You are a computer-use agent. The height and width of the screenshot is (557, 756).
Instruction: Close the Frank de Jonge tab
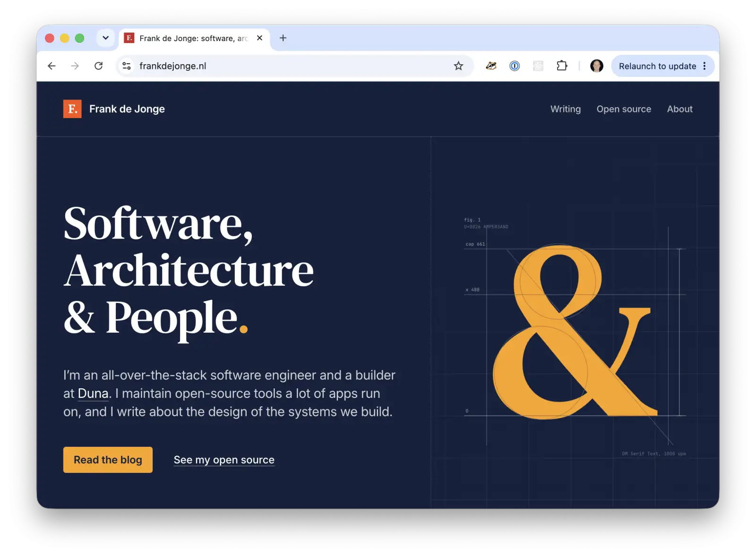[259, 38]
